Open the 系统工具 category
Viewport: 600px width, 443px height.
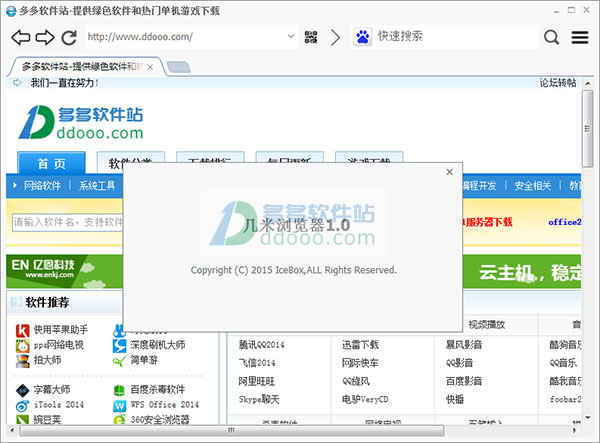pyautogui.click(x=97, y=186)
